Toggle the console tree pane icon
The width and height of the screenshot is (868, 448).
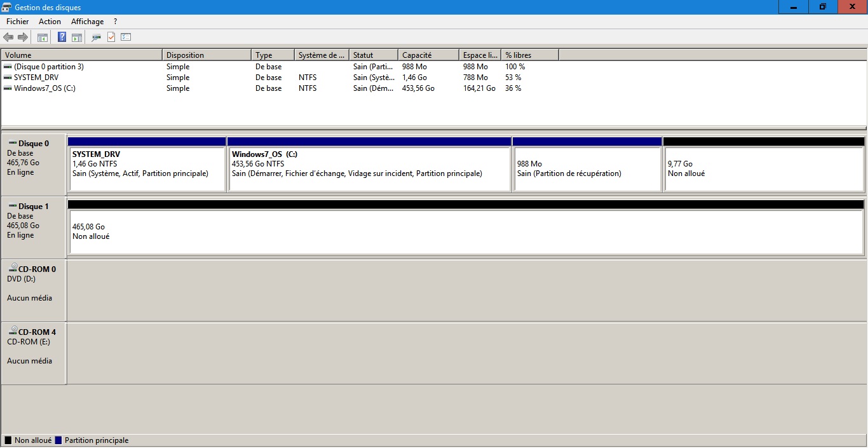point(43,37)
